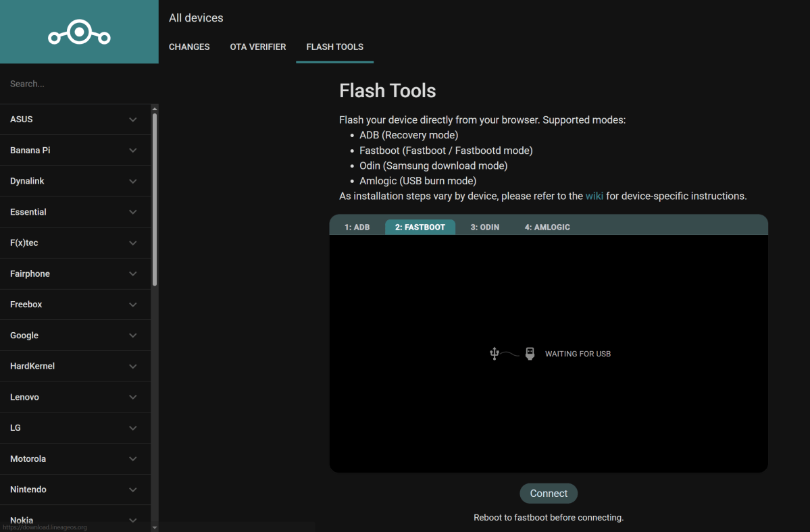Click the F(x)tec vendor label
This screenshot has height=532, width=810.
[24, 242]
